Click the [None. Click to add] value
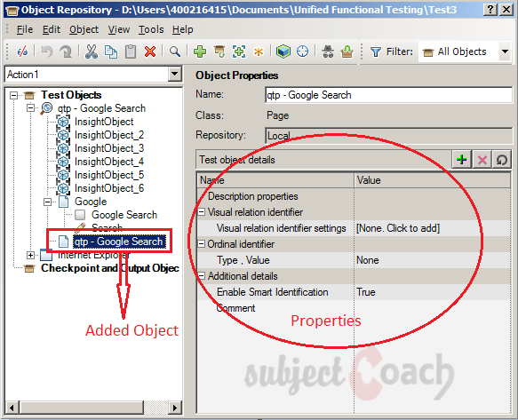This screenshot has height=420, width=518. pyautogui.click(x=398, y=228)
